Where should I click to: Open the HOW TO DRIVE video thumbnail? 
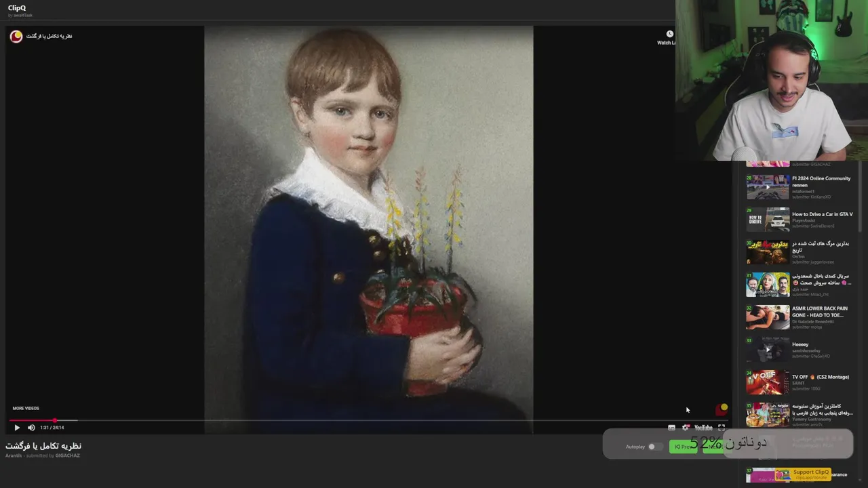click(x=768, y=220)
